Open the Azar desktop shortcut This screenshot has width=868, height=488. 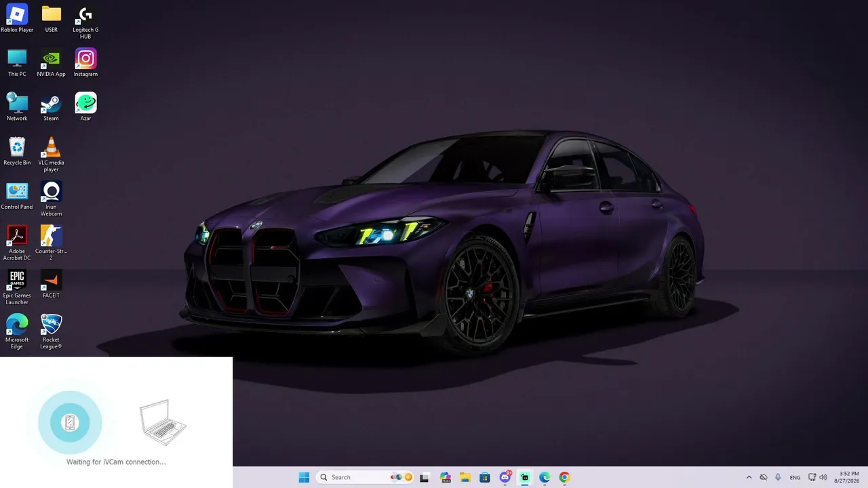click(85, 106)
